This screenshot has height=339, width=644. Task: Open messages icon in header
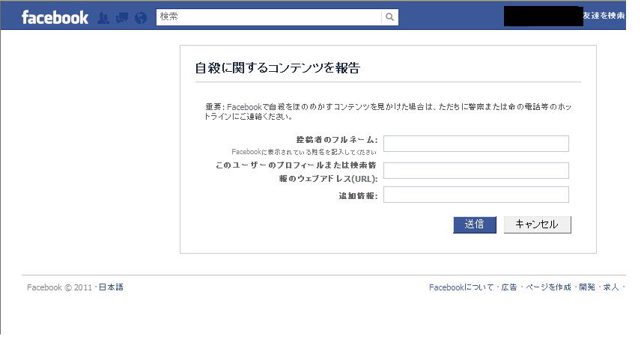click(122, 18)
